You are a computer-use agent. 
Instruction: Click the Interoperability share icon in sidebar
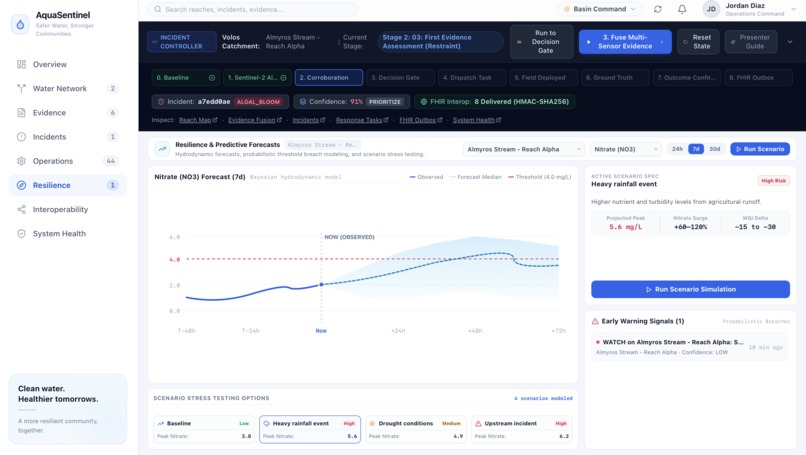click(21, 209)
